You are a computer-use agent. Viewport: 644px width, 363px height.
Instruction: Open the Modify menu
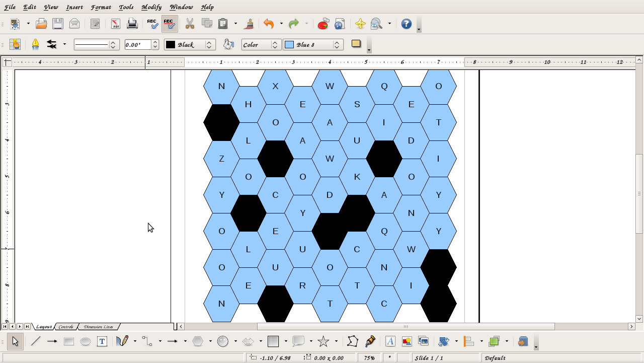click(151, 7)
